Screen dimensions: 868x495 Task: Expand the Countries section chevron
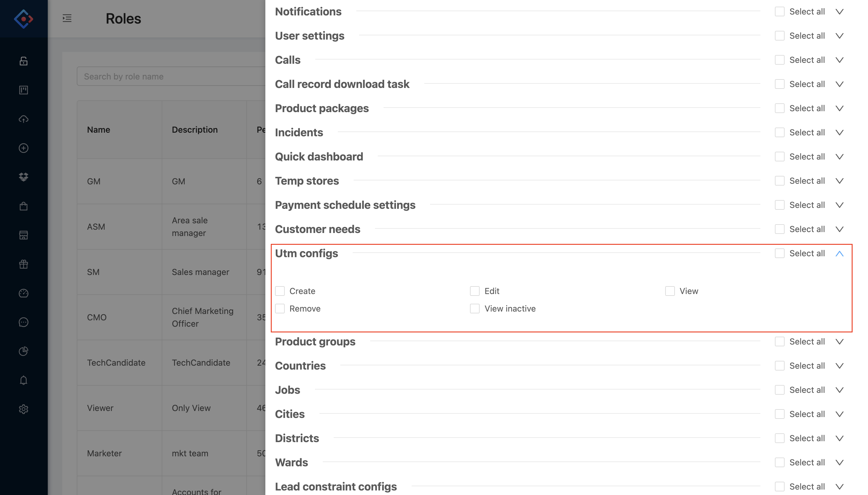point(839,365)
